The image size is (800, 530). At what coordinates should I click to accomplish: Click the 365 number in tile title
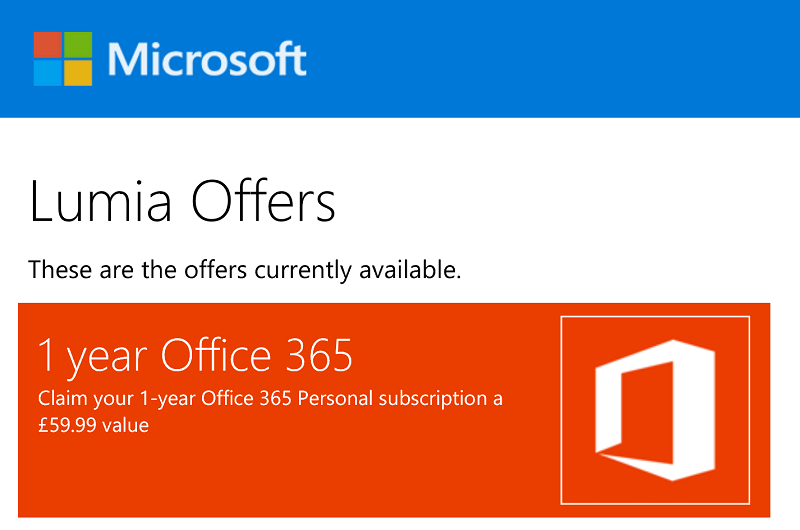(x=319, y=355)
